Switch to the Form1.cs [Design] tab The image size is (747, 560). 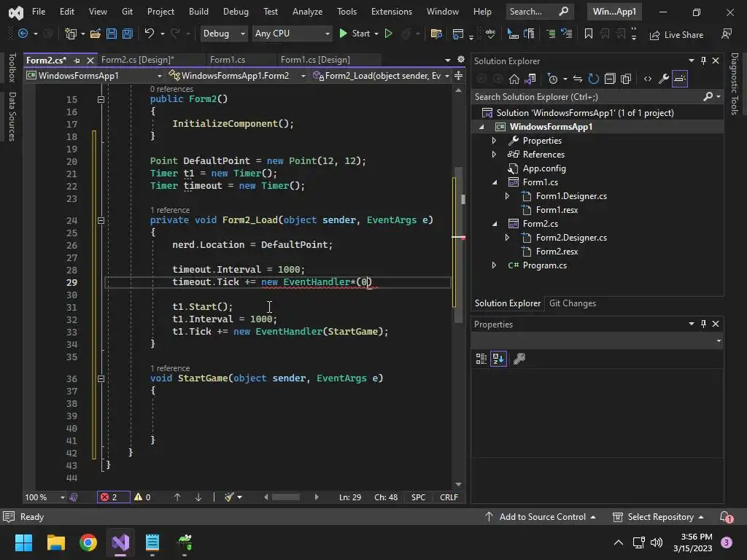tap(315, 60)
